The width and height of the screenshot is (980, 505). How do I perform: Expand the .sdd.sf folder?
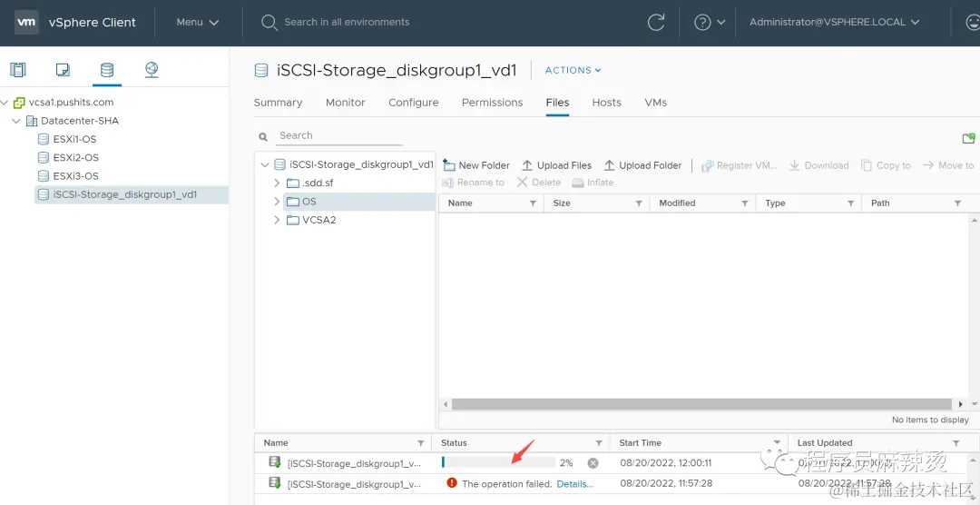277,183
